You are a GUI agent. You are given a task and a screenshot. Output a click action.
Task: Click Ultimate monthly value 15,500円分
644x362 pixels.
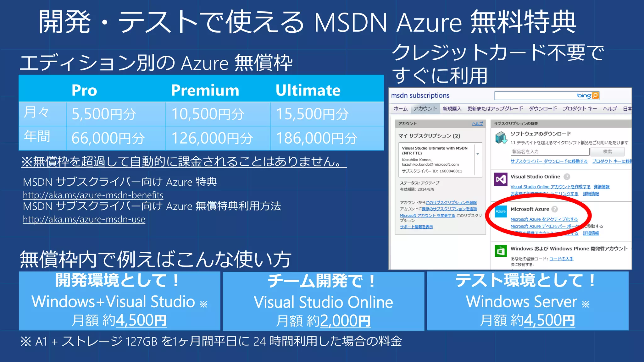(312, 114)
